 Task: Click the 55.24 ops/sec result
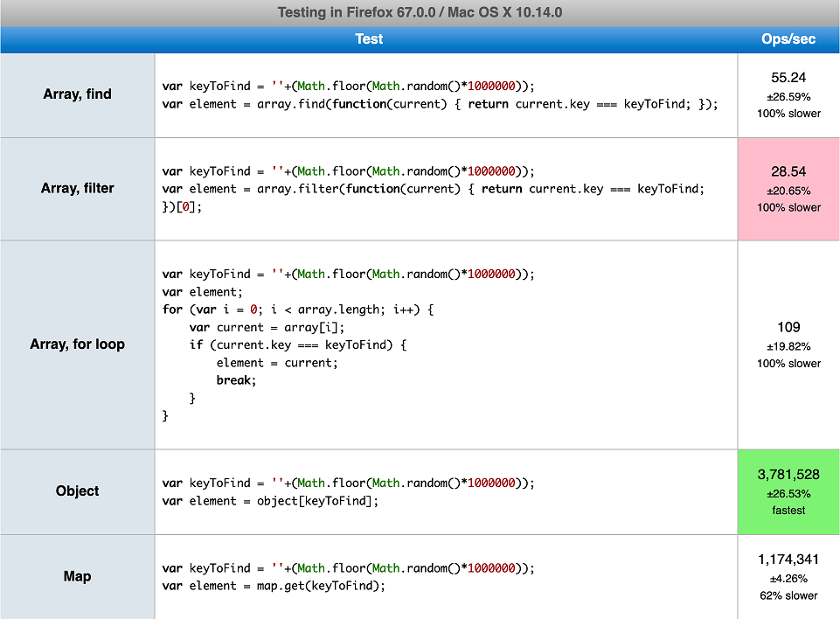pyautogui.click(x=788, y=78)
